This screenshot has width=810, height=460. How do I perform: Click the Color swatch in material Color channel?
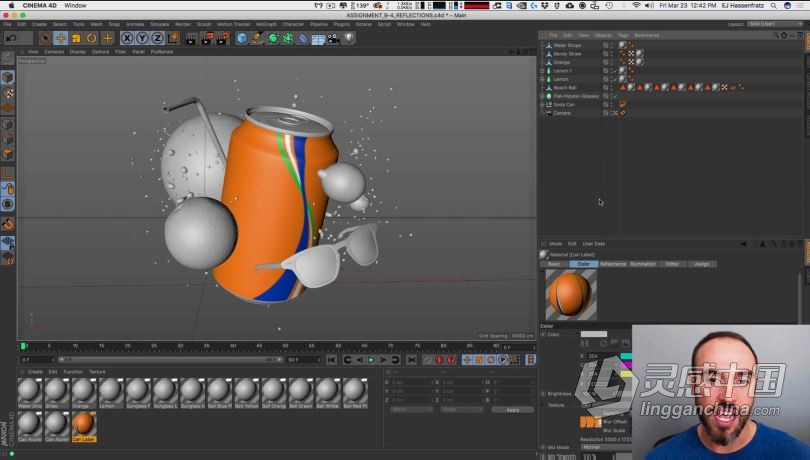pos(594,334)
